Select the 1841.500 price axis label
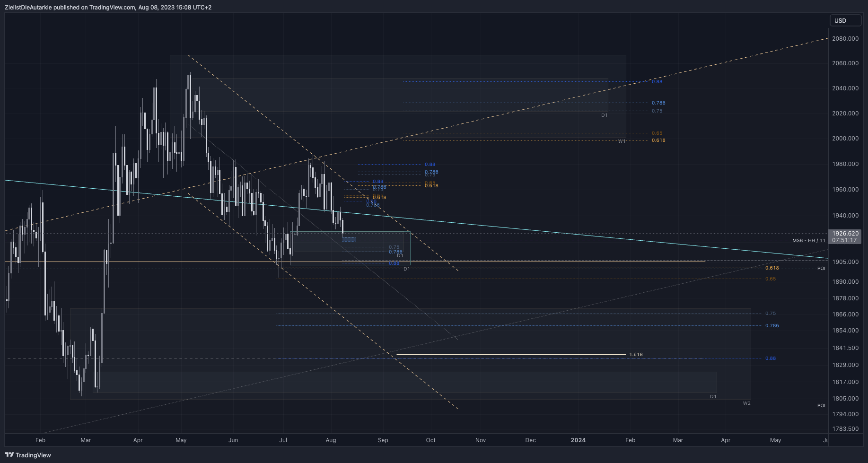This screenshot has width=868, height=463. click(845, 348)
